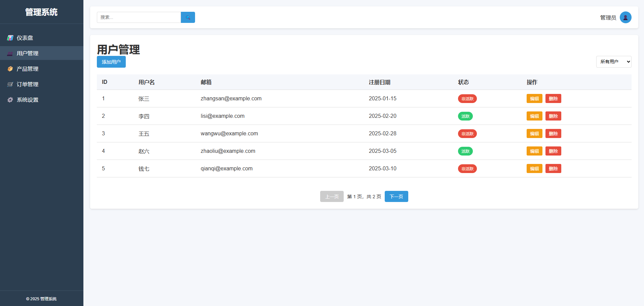Click the dashboard chart icon in sidebar
Image resolution: width=644 pixels, height=306 pixels.
(10, 38)
